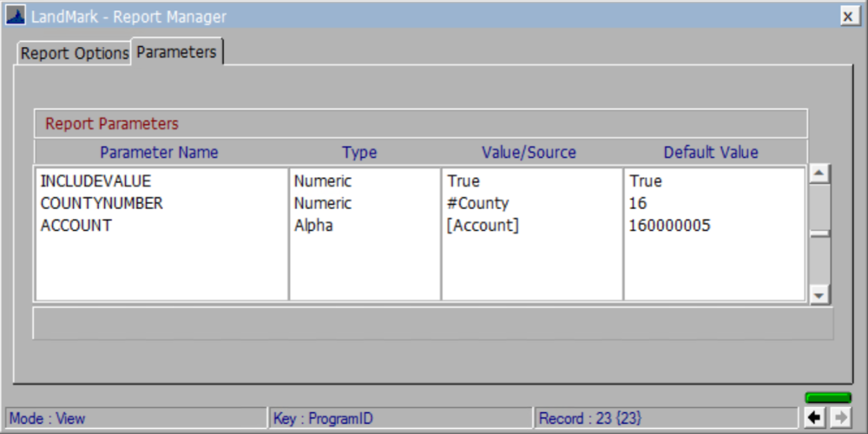Click the LandMark application icon in title bar
Image resolution: width=868 pixels, height=434 pixels.
point(15,16)
